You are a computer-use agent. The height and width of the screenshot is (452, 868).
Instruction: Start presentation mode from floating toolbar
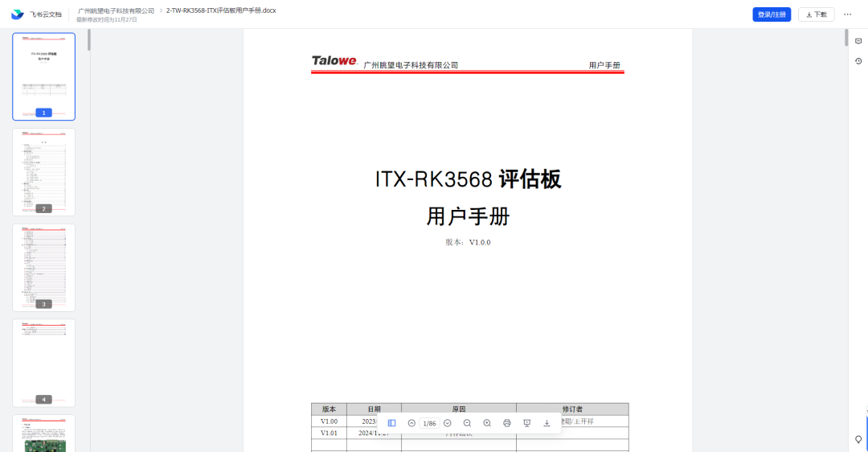527,423
